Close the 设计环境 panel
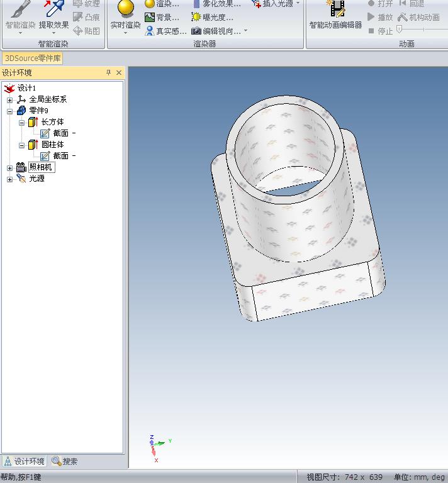 (x=119, y=73)
